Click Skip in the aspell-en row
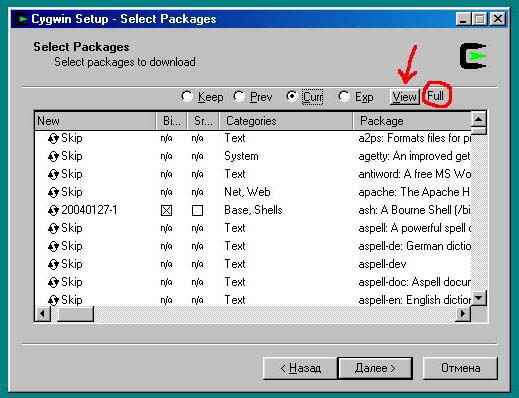 [x=72, y=300]
